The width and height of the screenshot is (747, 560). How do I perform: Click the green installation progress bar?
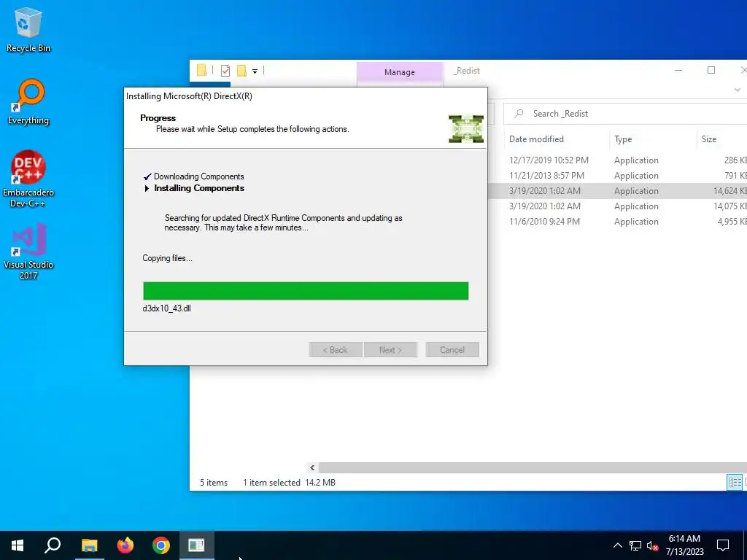tap(306, 291)
